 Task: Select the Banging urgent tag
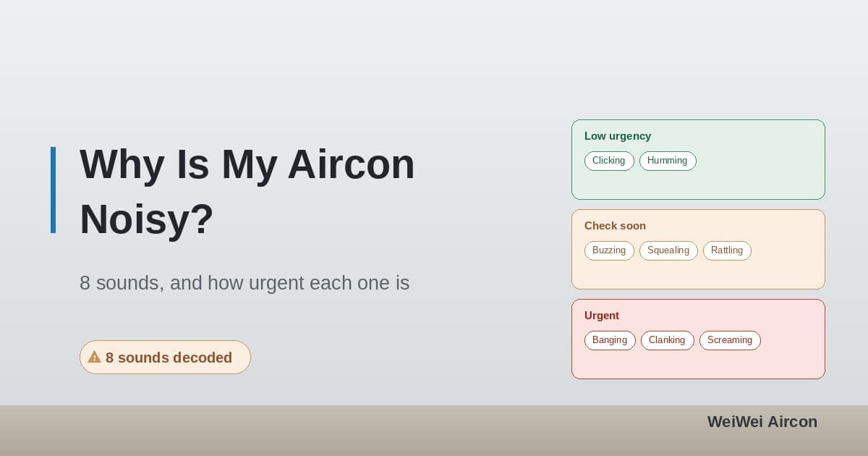(x=610, y=340)
